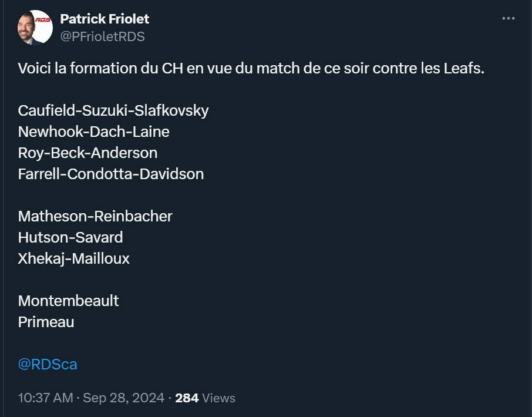Image resolution: width=532 pixels, height=417 pixels.
Task: Open the Patrick Friolet display name link
Action: [x=105, y=19]
